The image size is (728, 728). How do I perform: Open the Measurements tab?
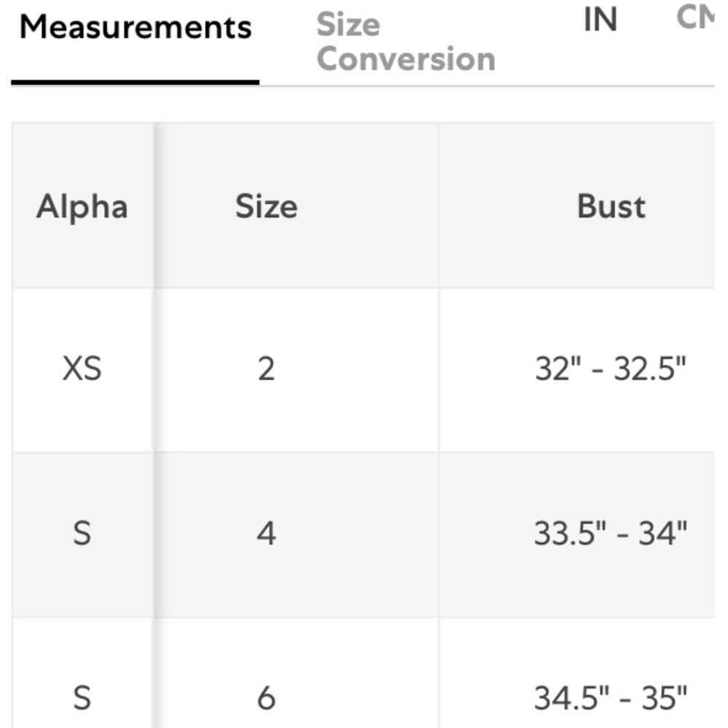(x=135, y=27)
